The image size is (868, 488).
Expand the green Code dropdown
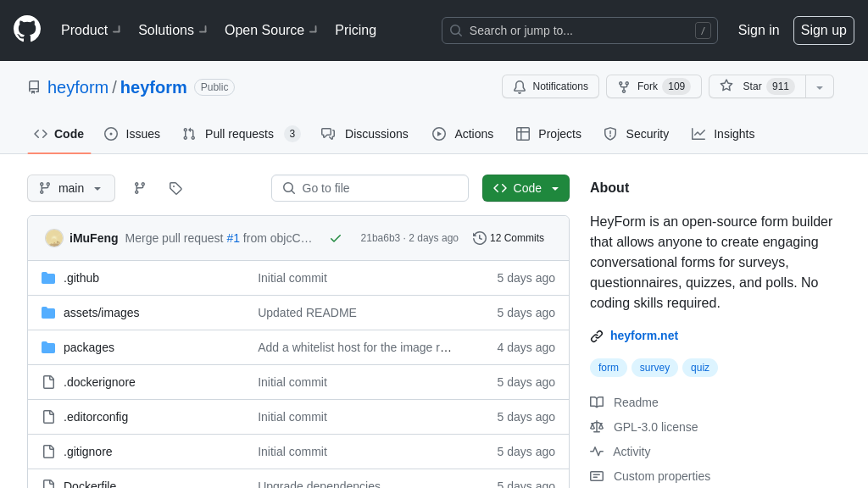(x=526, y=188)
